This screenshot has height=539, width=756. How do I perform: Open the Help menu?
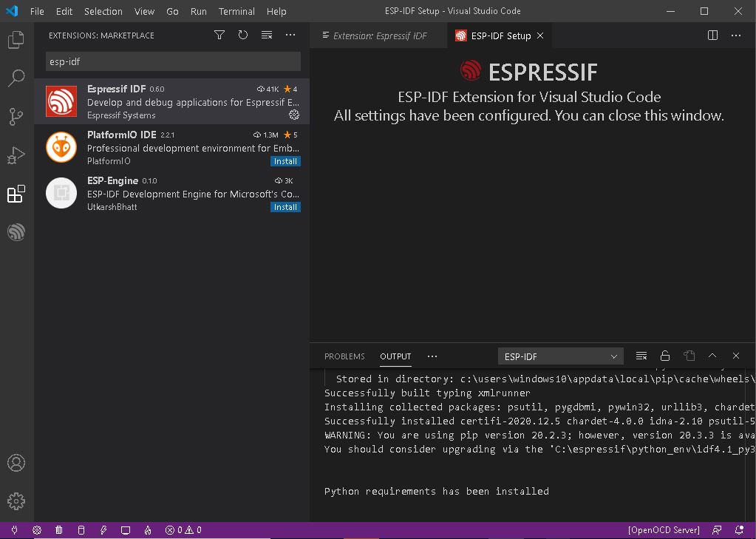(x=276, y=11)
